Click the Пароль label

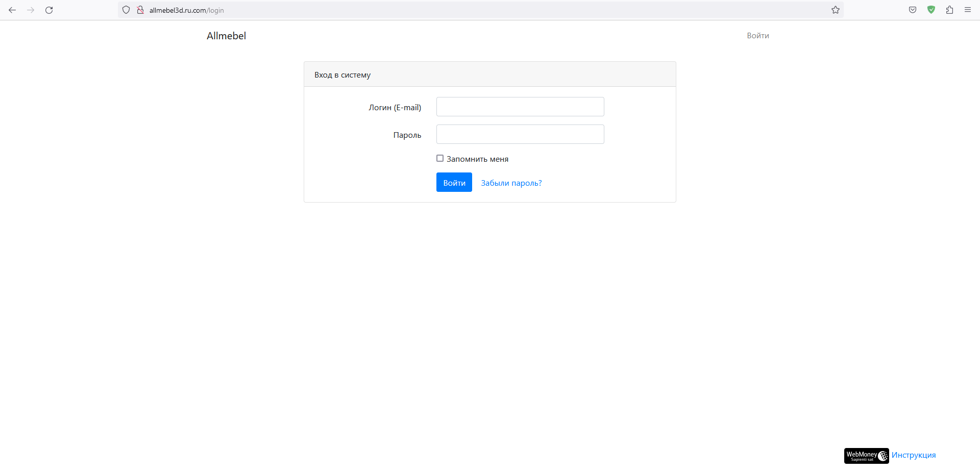407,135
